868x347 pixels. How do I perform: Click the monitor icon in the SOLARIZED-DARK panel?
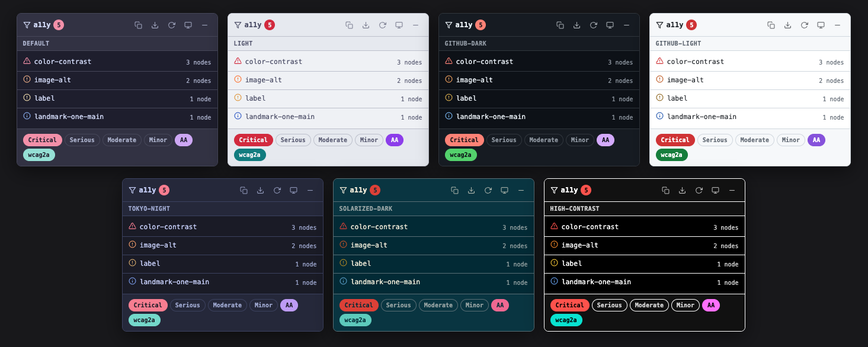click(504, 190)
